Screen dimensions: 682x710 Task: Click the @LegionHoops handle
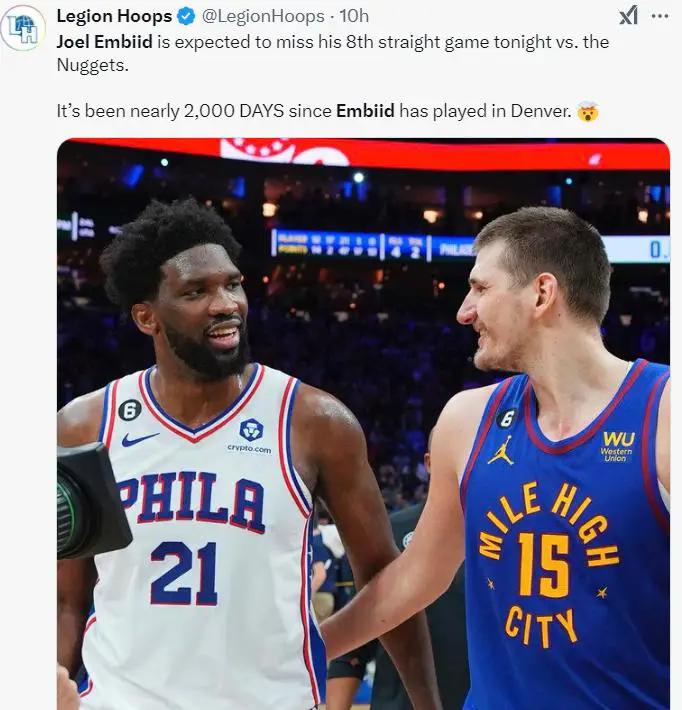click(x=264, y=16)
